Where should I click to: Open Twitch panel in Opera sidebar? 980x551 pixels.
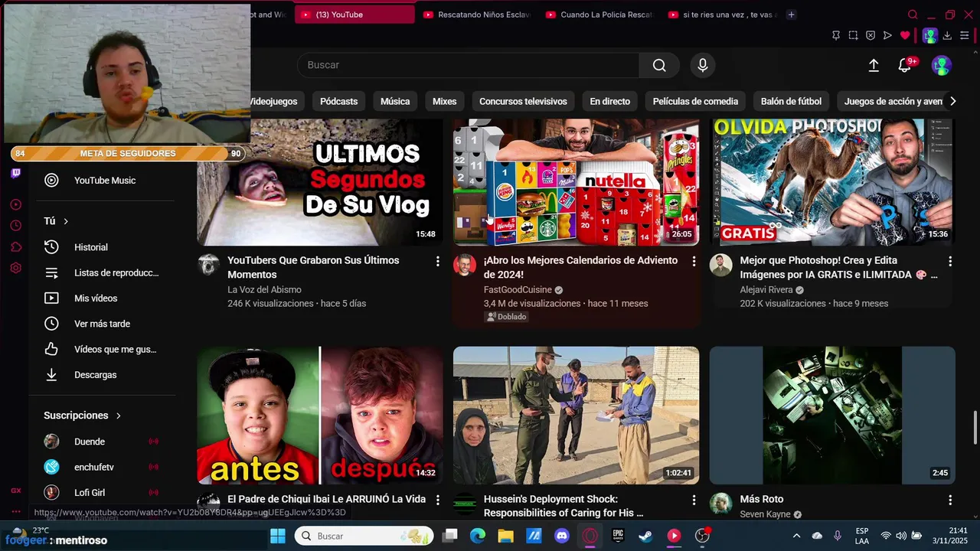pyautogui.click(x=16, y=174)
